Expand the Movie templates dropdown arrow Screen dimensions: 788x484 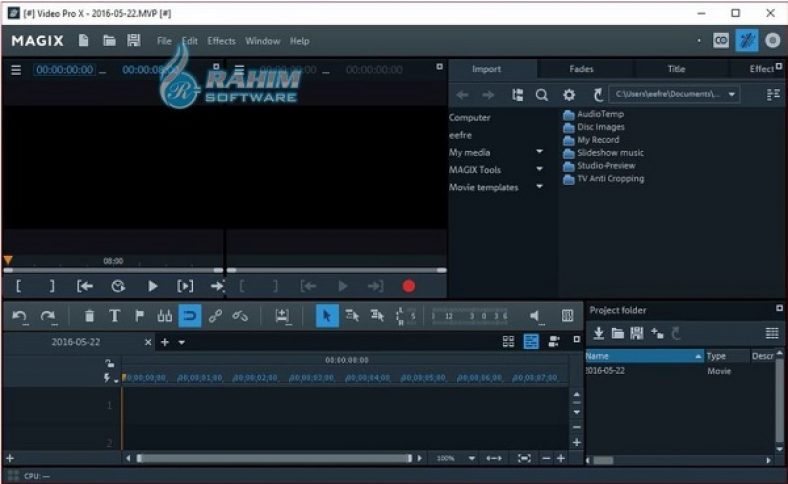(540, 187)
